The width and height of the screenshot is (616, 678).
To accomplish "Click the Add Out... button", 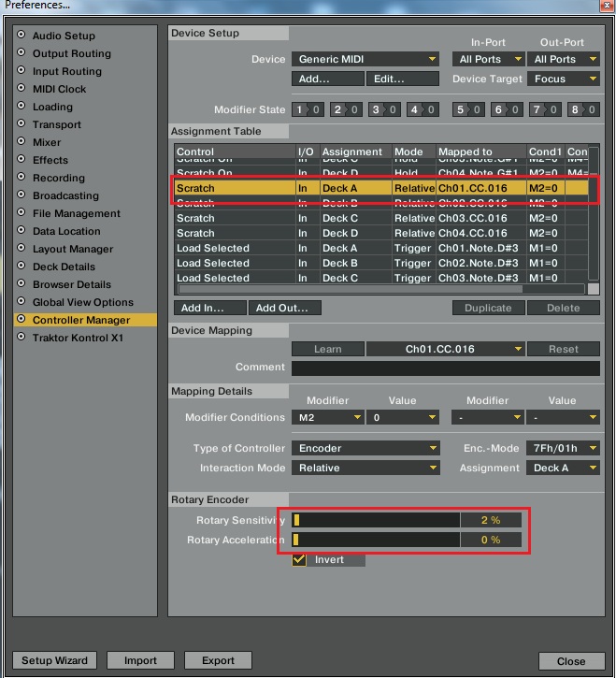I will tap(285, 308).
